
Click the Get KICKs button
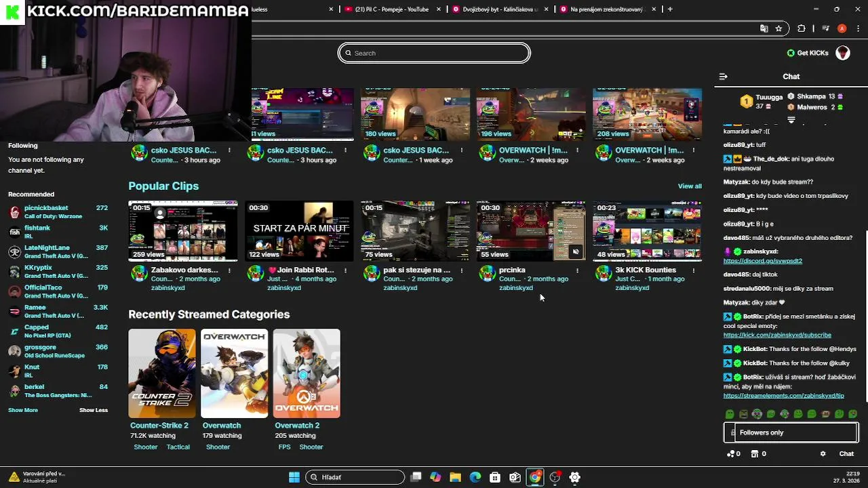coord(808,53)
